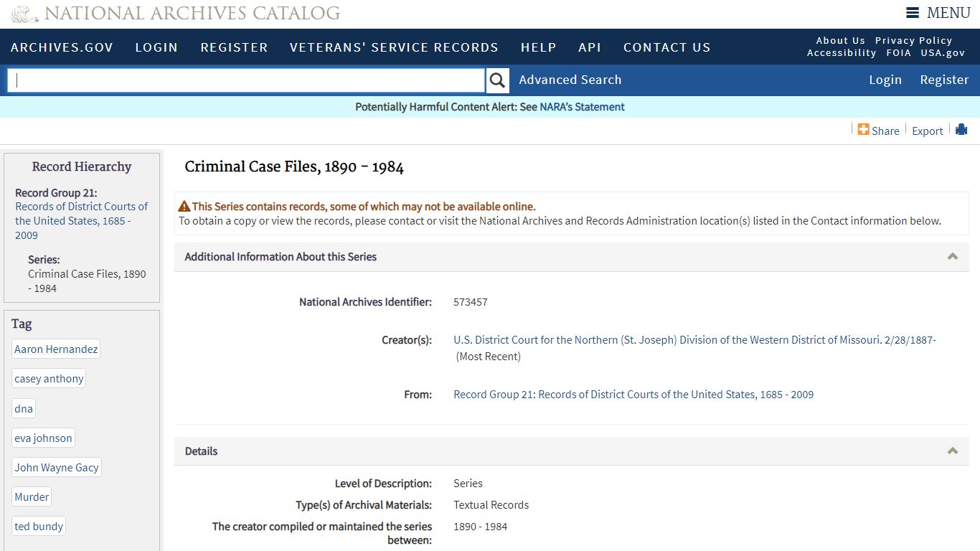Open U.S. District Court creator link
980x551 pixels.
point(694,340)
